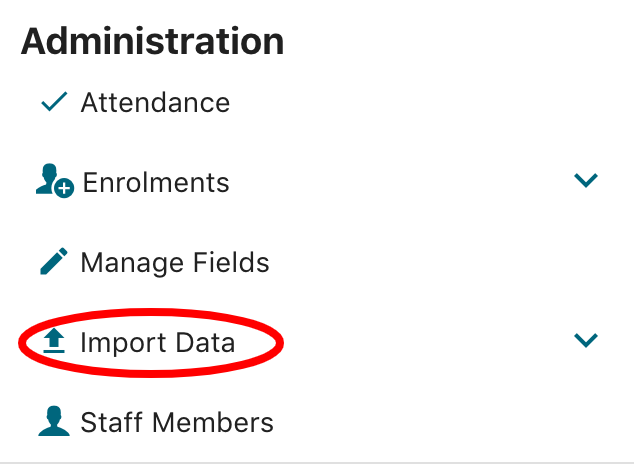Select the Manage Fields text label
Screen dimensions: 634x466
[175, 263]
